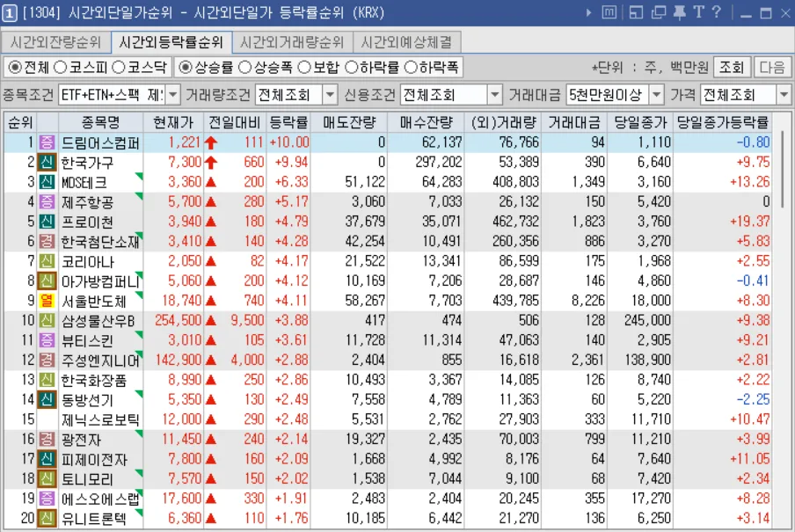Click the 경 badge on the 주성엔지니어 row
Viewport: 795px width, 532px height.
pyautogui.click(x=47, y=360)
